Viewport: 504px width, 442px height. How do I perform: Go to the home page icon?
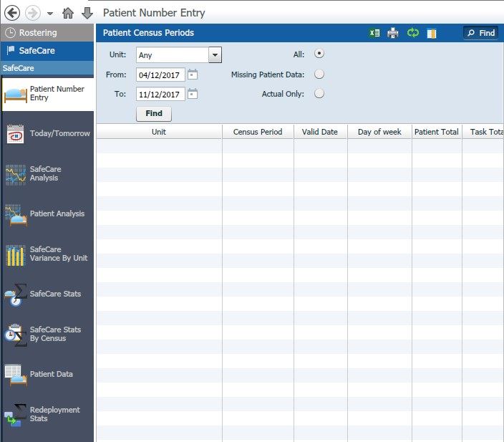tap(68, 13)
